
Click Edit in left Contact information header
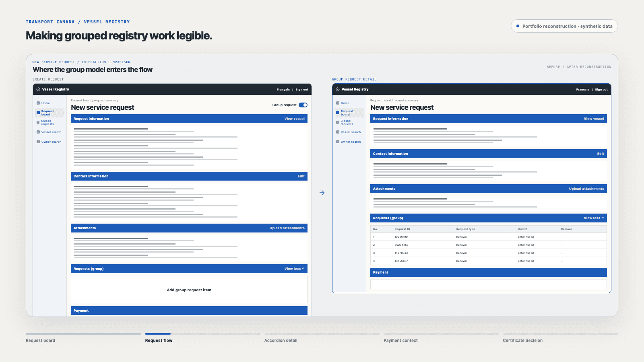click(301, 176)
